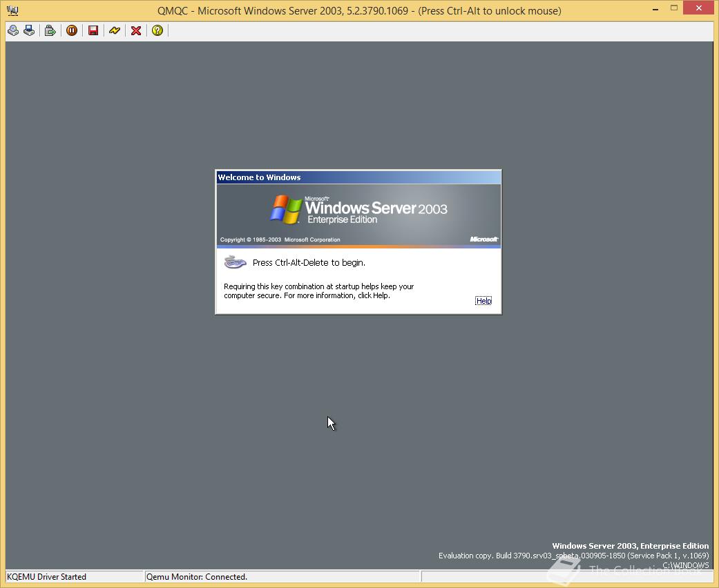This screenshot has width=719, height=588.
Task: Click the Ctrl-Alt-Delete keyboard icon in dialog
Action: (x=236, y=262)
